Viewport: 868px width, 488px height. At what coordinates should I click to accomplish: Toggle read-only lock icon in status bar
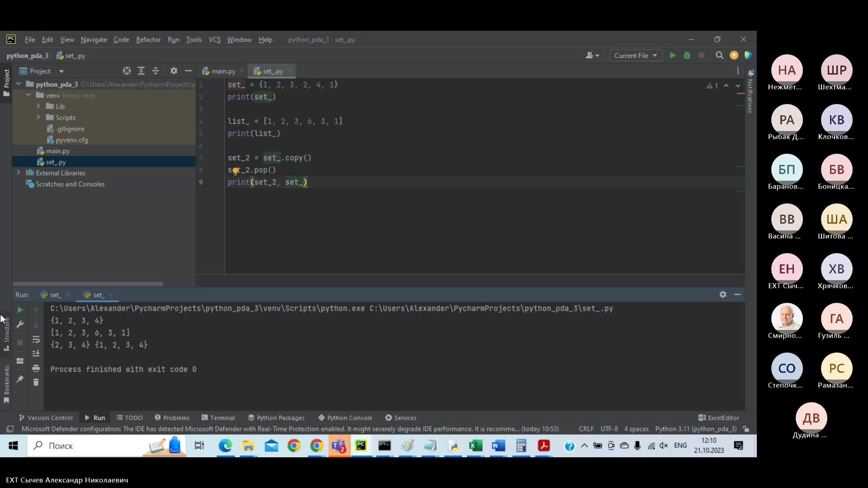746,429
